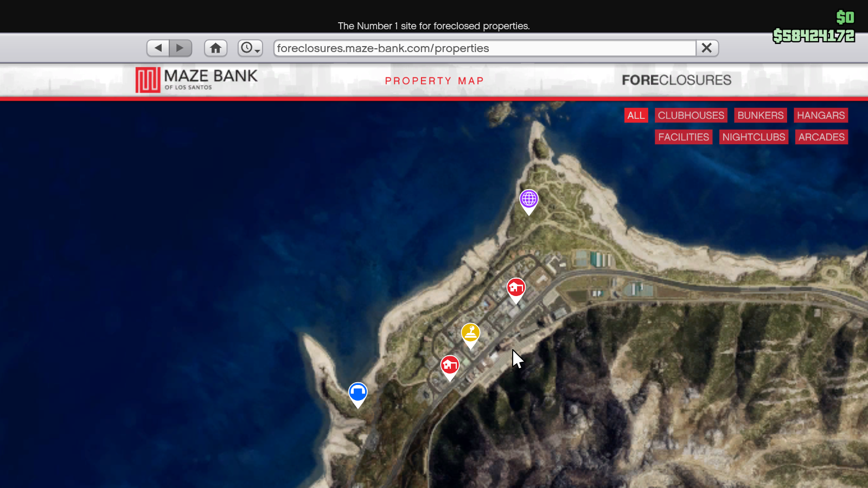Open the browser history clock dropdown
This screenshot has height=488, width=868.
pyautogui.click(x=250, y=48)
